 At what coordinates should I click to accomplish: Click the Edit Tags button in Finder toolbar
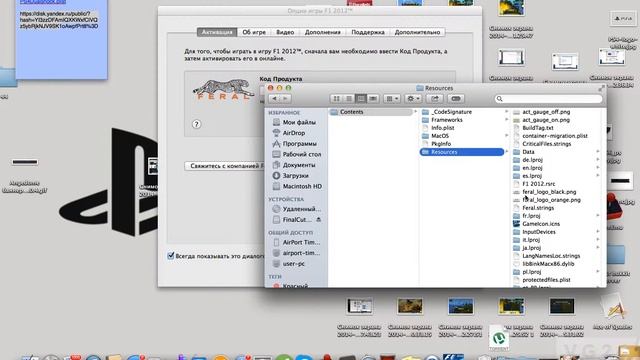click(x=456, y=99)
